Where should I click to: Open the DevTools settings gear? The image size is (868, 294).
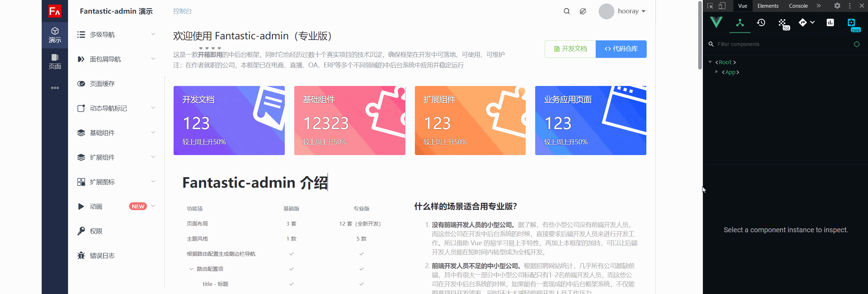point(837,6)
